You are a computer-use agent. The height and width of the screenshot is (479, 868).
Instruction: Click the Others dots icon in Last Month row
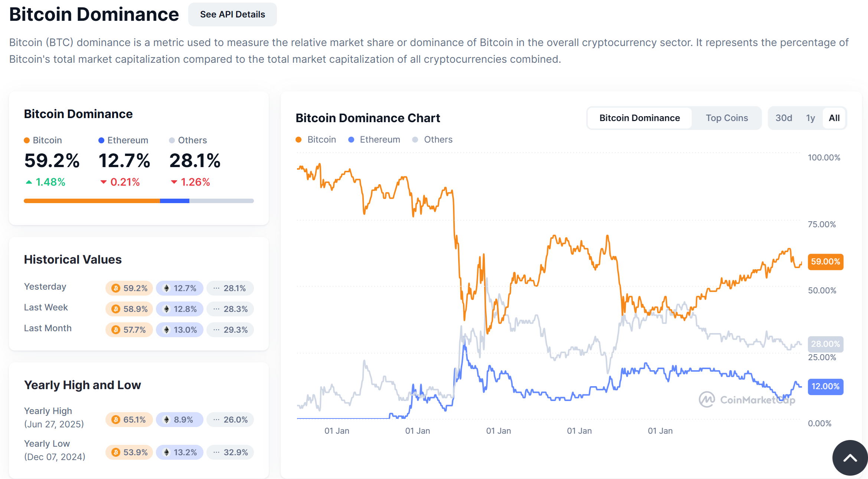tap(216, 330)
